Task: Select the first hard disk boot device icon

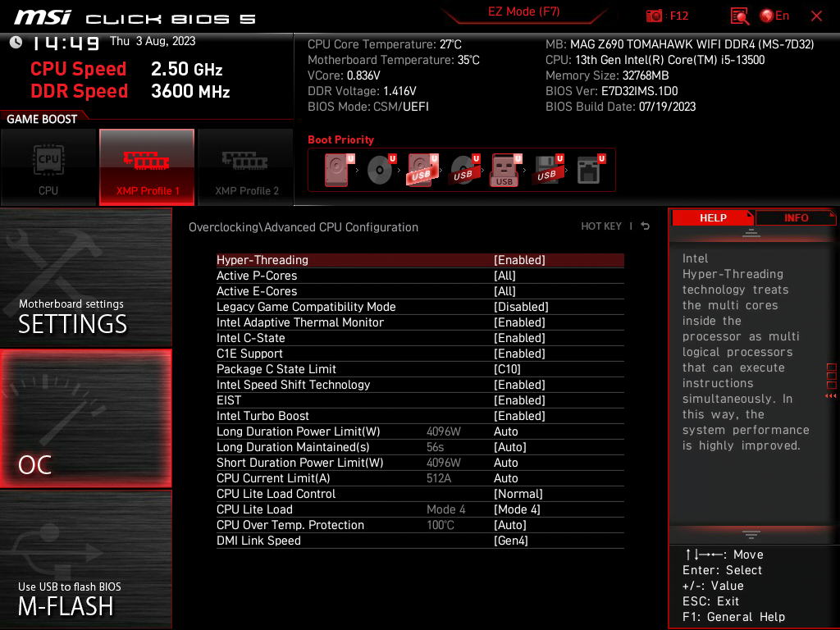Action: (x=339, y=170)
